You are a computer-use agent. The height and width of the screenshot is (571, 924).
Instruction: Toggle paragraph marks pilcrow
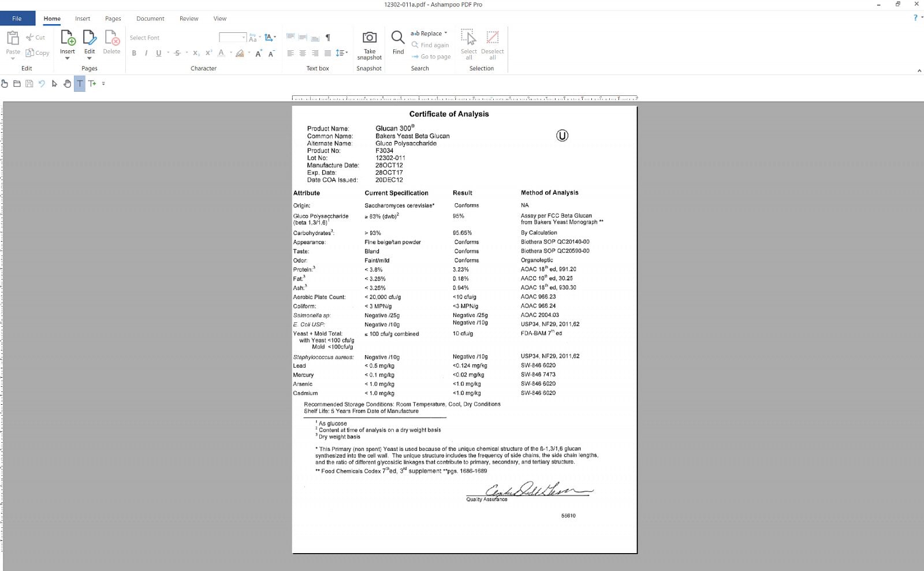point(328,38)
